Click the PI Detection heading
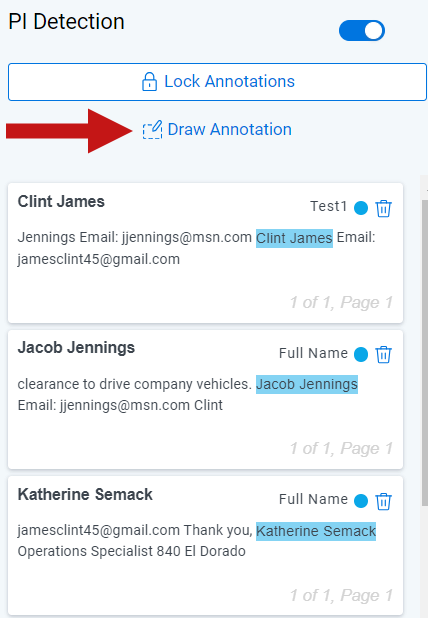 66,22
